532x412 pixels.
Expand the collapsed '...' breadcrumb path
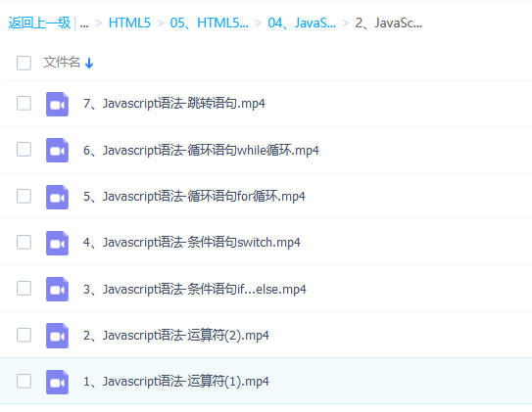click(84, 23)
